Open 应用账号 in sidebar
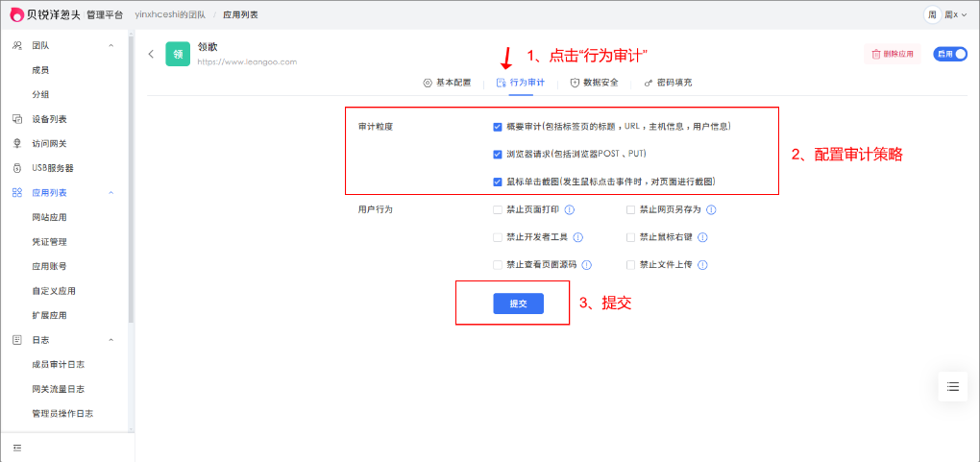This screenshot has height=462, width=980. coord(49,266)
